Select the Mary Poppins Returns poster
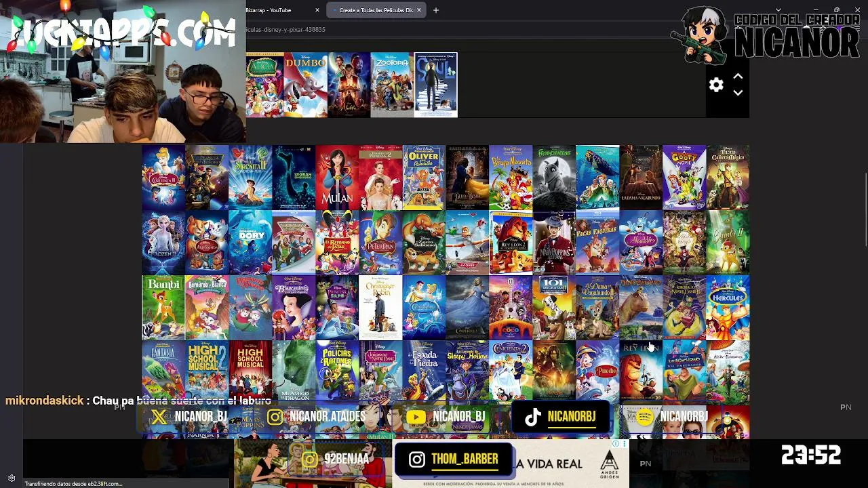Viewport: 868px width, 488px height. [554, 242]
